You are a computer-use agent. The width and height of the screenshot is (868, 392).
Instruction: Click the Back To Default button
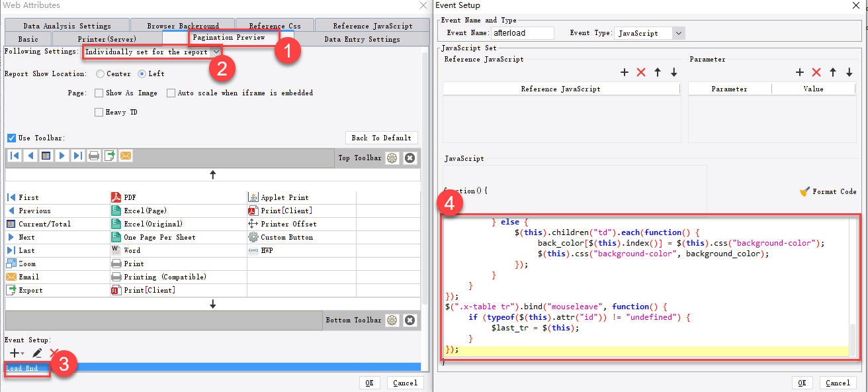381,138
